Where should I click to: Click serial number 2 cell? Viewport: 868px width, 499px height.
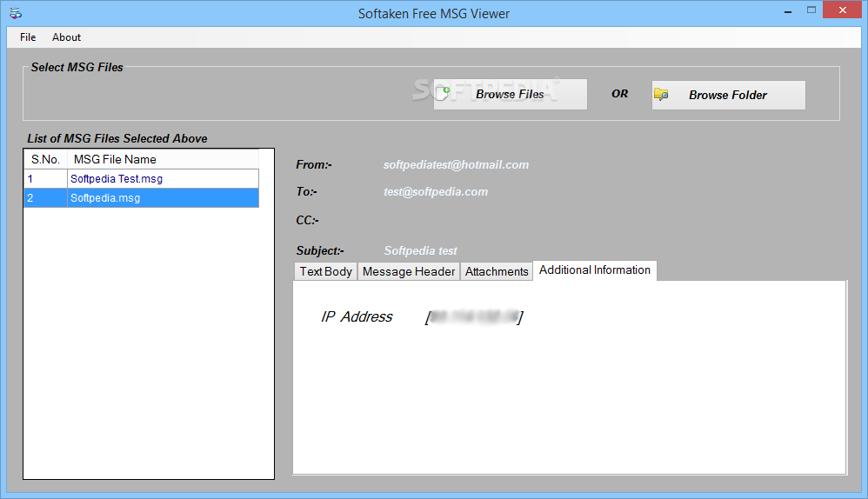pos(45,198)
